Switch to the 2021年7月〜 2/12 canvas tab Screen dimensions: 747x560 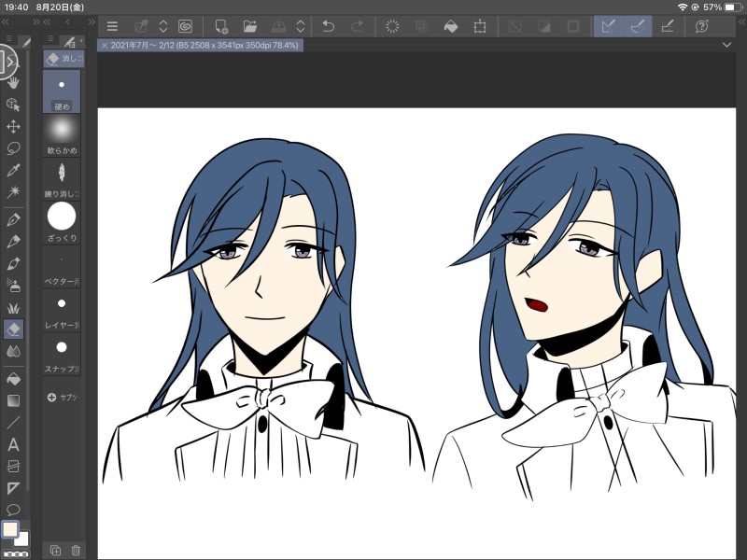click(x=204, y=45)
